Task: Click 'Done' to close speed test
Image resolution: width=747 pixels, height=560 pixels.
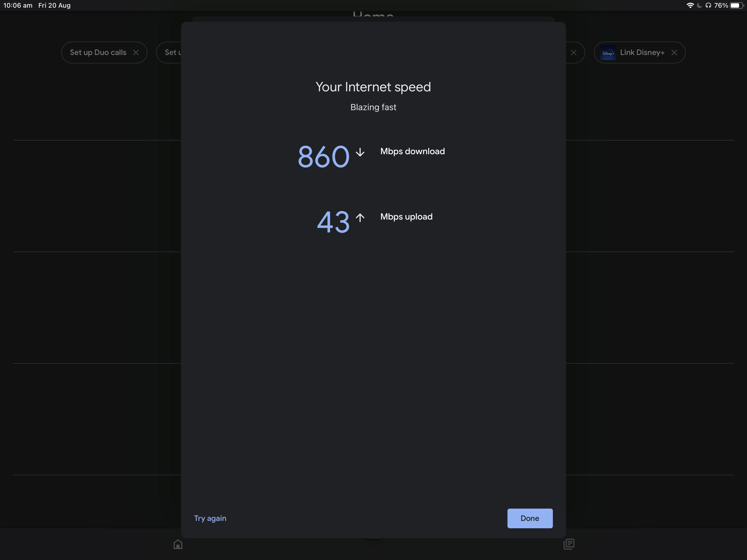Action: click(529, 518)
